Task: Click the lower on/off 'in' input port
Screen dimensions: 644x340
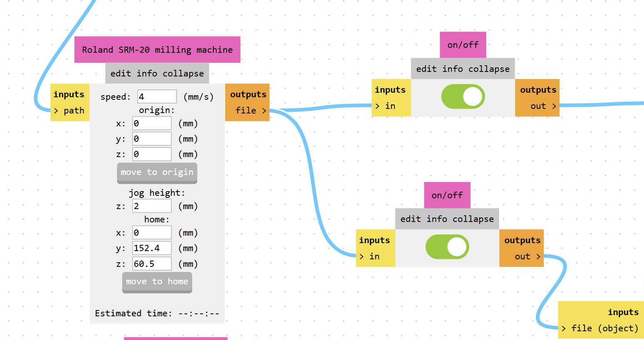Action: (369, 256)
